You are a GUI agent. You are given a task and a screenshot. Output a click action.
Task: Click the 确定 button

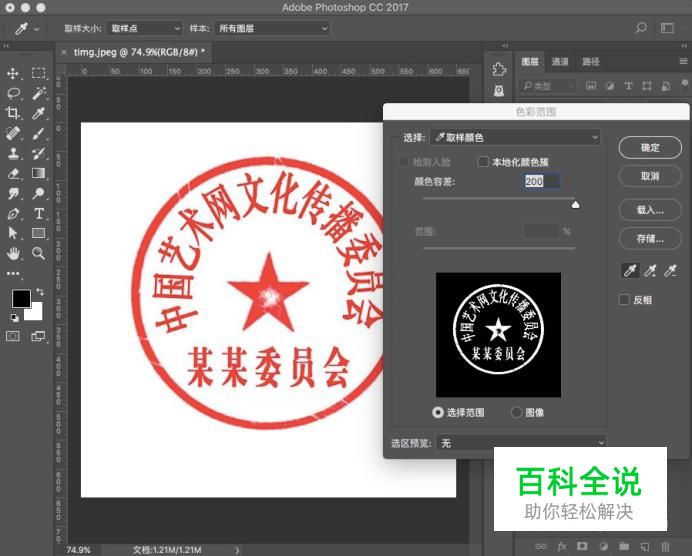click(x=650, y=147)
